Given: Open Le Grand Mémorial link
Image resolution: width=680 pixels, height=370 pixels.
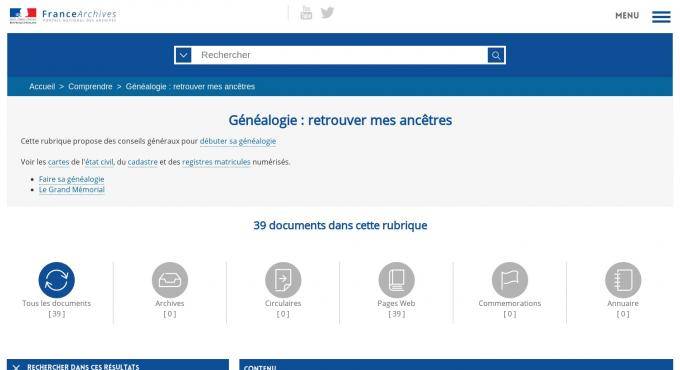Looking at the screenshot, I should (x=72, y=190).
